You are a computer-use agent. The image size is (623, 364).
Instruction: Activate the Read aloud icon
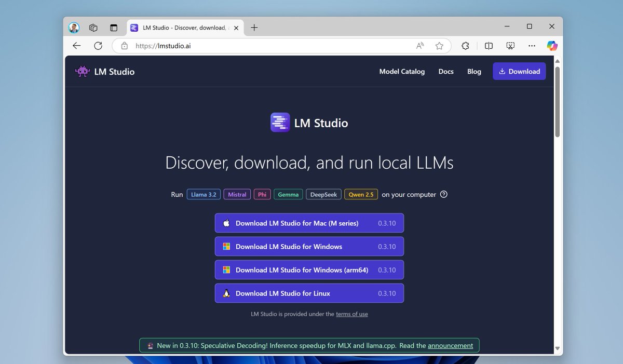421,46
